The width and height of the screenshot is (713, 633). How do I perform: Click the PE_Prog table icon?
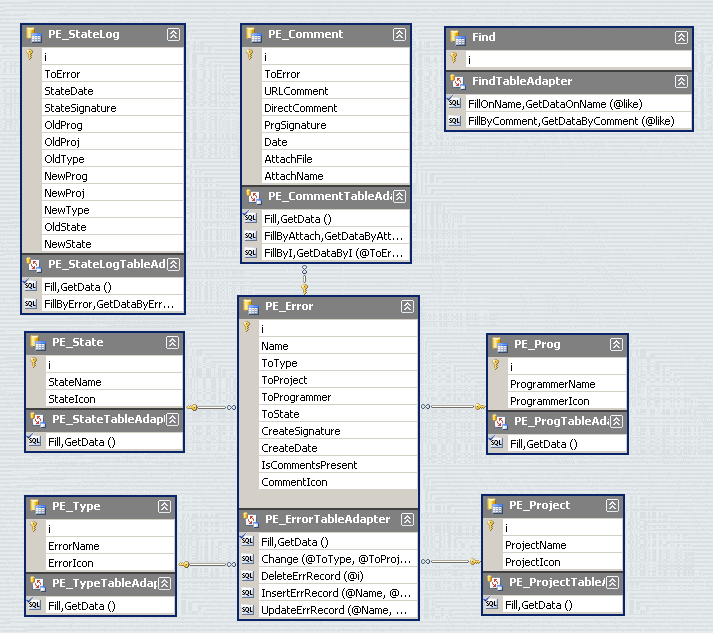(500, 345)
